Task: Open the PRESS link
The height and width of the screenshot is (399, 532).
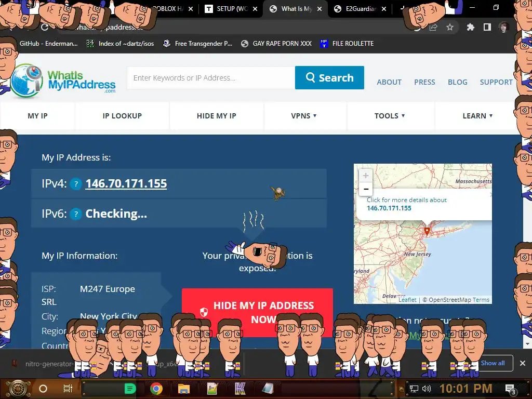Action: point(424,82)
